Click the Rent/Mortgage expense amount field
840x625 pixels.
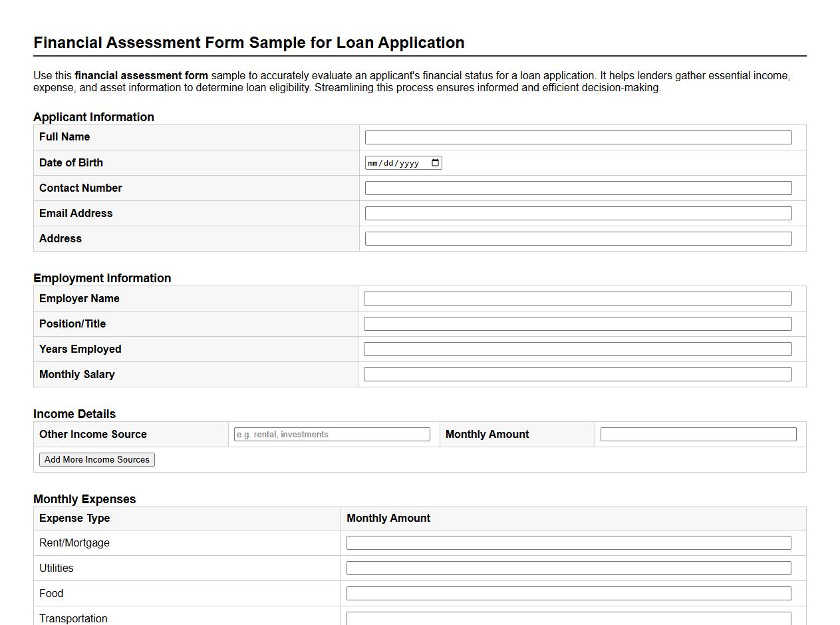pyautogui.click(x=568, y=542)
